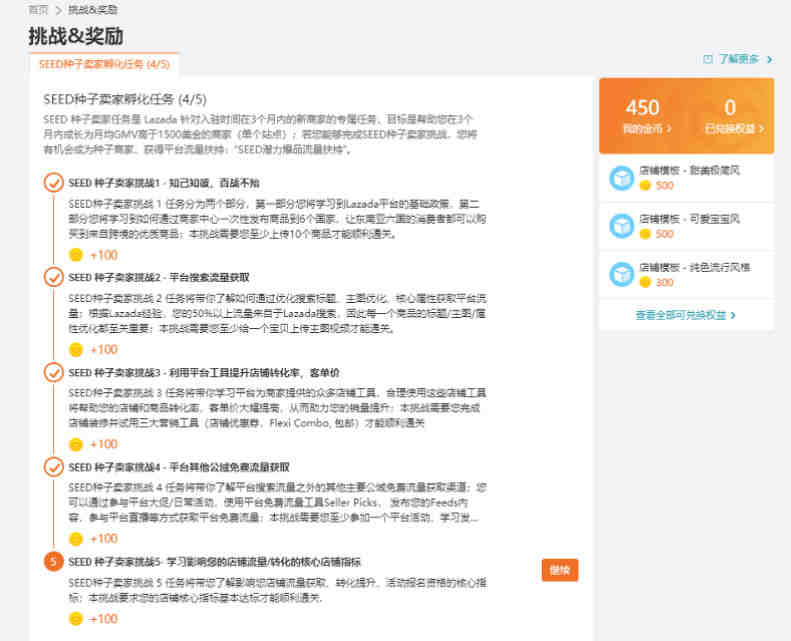Click the chevron beside the redeemed rewards label
This screenshot has width=791, height=641.
(761, 129)
